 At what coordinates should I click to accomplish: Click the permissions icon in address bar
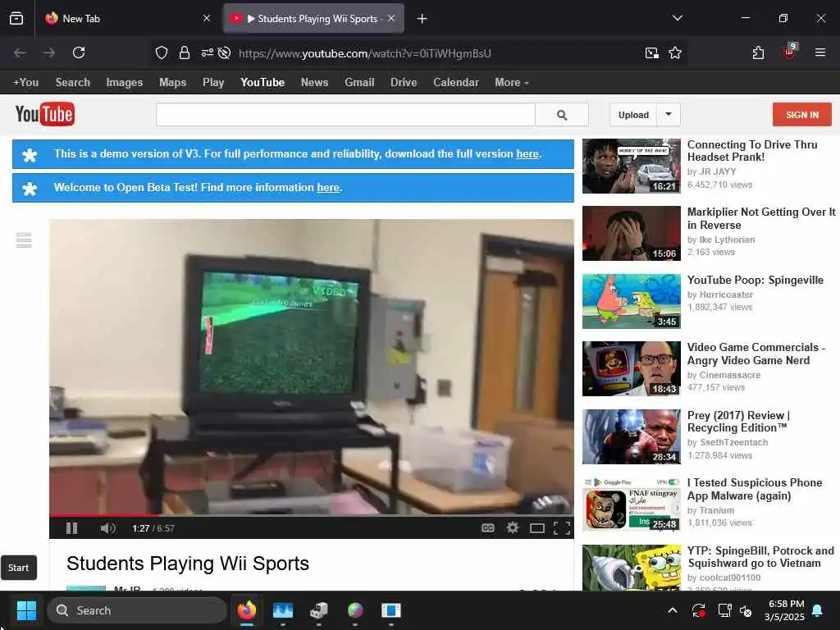pos(207,53)
